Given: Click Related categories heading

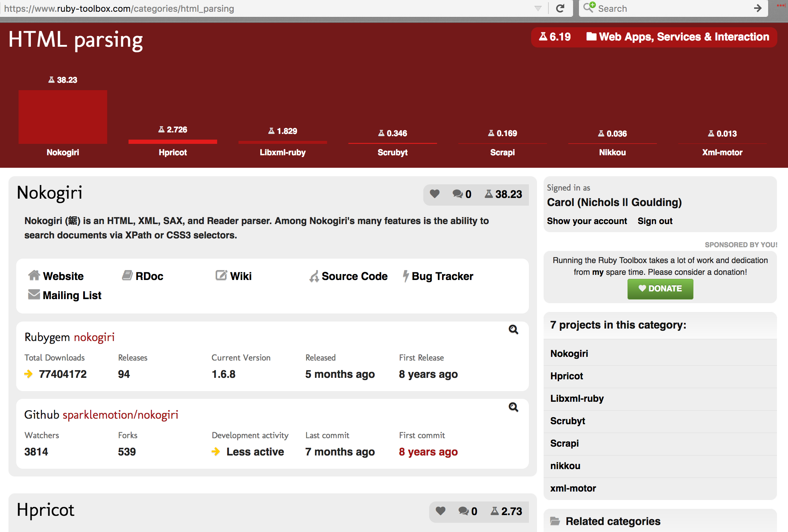Looking at the screenshot, I should coord(613,521).
